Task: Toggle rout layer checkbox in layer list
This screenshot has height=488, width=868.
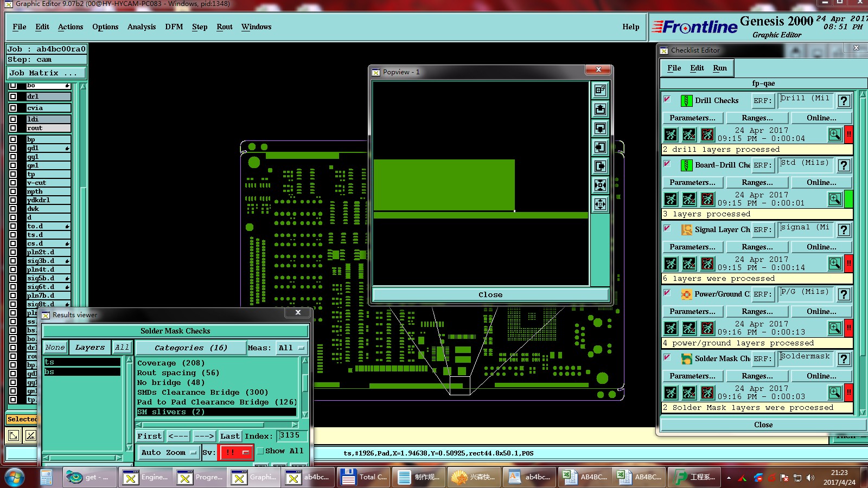Action: [x=13, y=128]
